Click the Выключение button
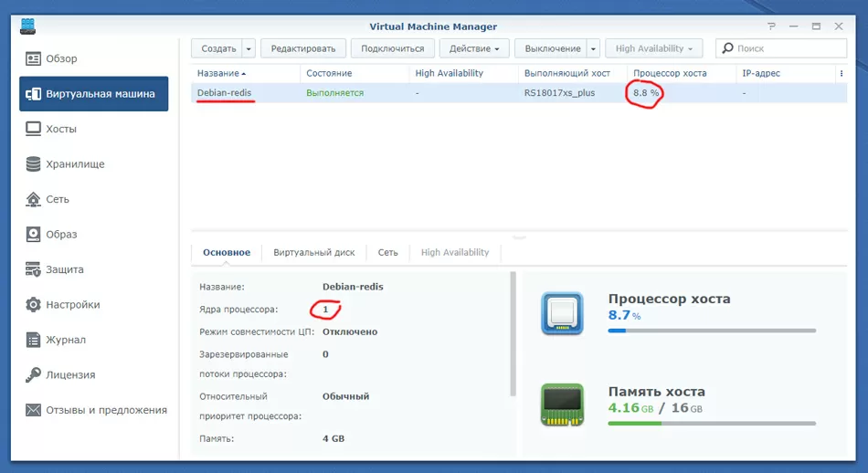The height and width of the screenshot is (473, 868). pos(553,48)
